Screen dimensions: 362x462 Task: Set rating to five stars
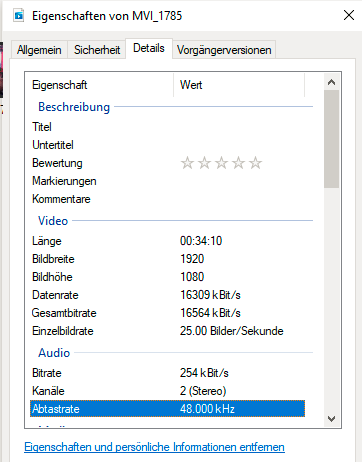255,163
